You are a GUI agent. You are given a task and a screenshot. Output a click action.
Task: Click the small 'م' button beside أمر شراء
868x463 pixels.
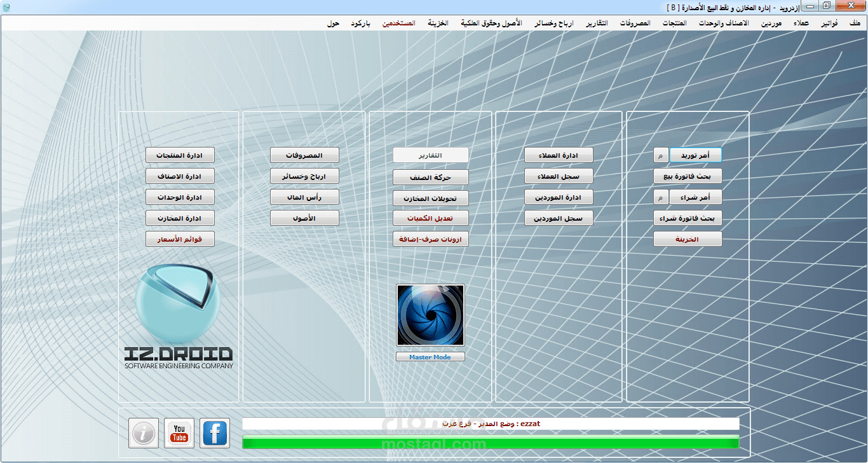point(661,198)
